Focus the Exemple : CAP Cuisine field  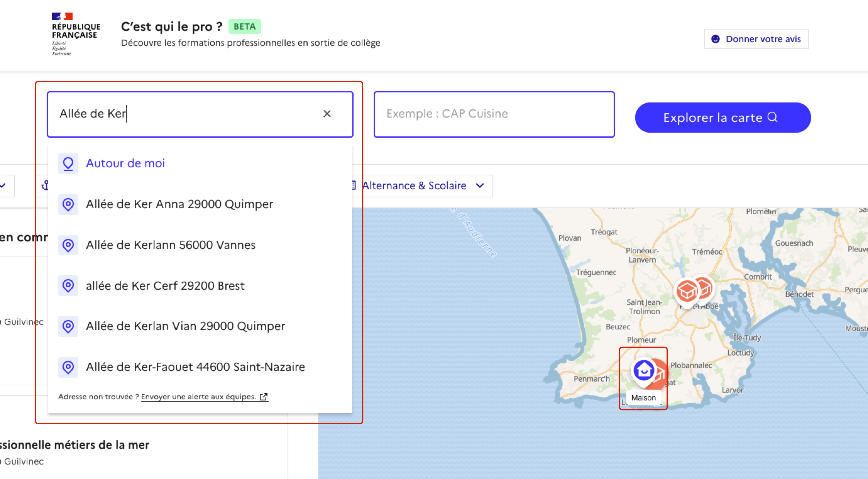494,114
